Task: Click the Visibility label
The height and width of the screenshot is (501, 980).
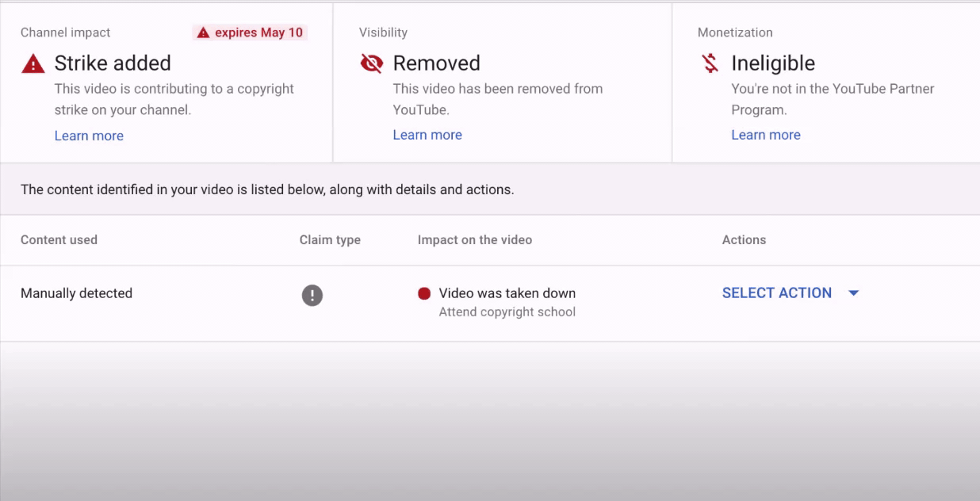Action: pos(383,33)
